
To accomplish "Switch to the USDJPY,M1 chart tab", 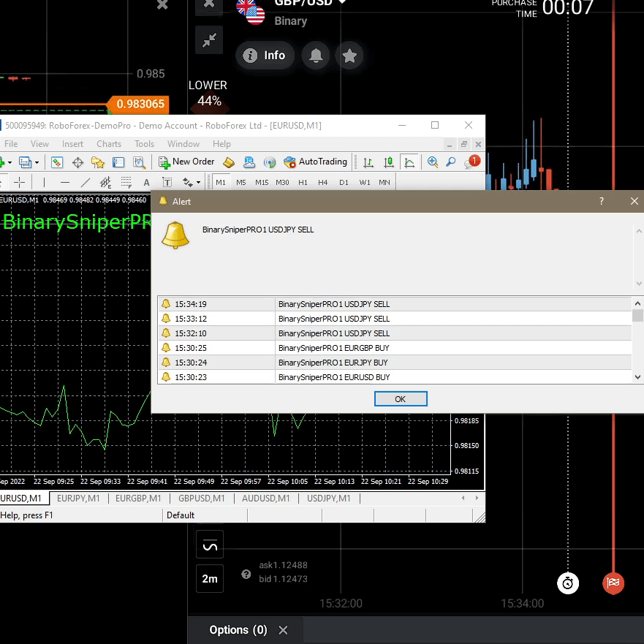I will click(328, 499).
